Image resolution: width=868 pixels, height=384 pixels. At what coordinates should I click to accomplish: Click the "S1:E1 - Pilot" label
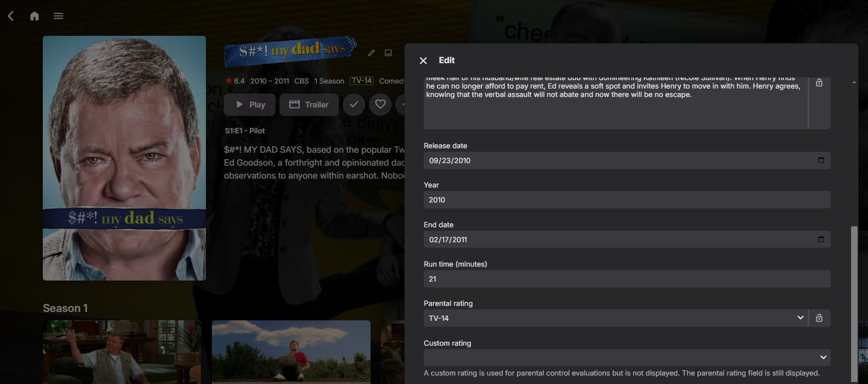coord(245,131)
